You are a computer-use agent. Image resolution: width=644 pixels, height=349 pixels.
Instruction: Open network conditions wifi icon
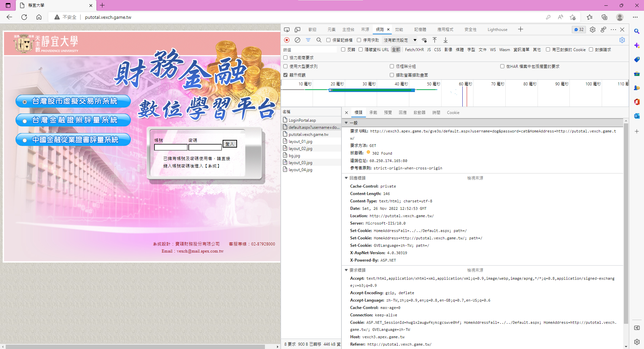tap(424, 40)
